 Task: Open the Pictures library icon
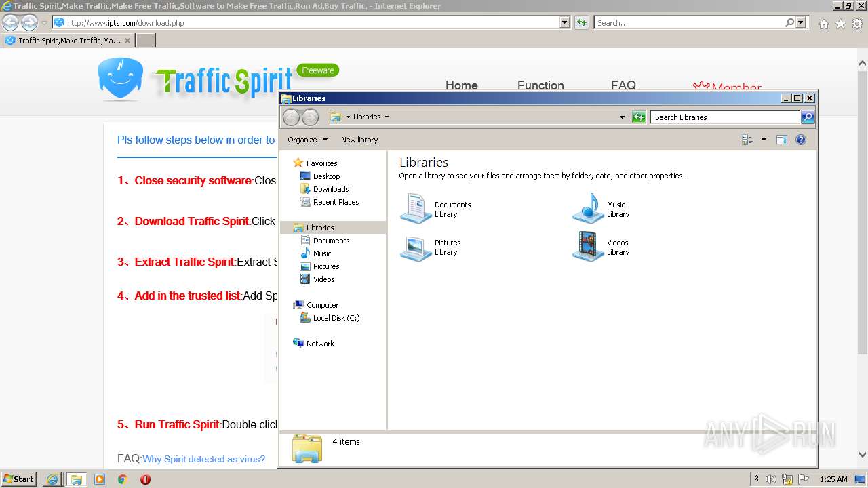point(416,247)
